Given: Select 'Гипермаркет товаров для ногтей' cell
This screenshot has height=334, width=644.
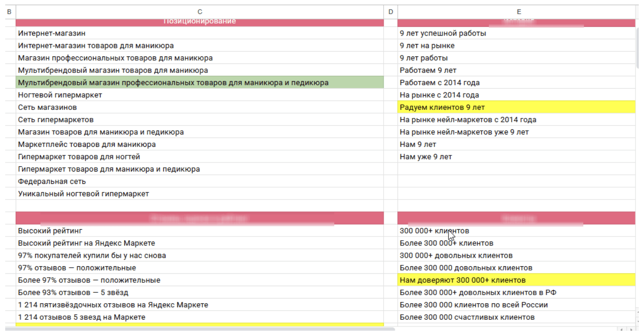Looking at the screenshot, I should coord(200,156).
